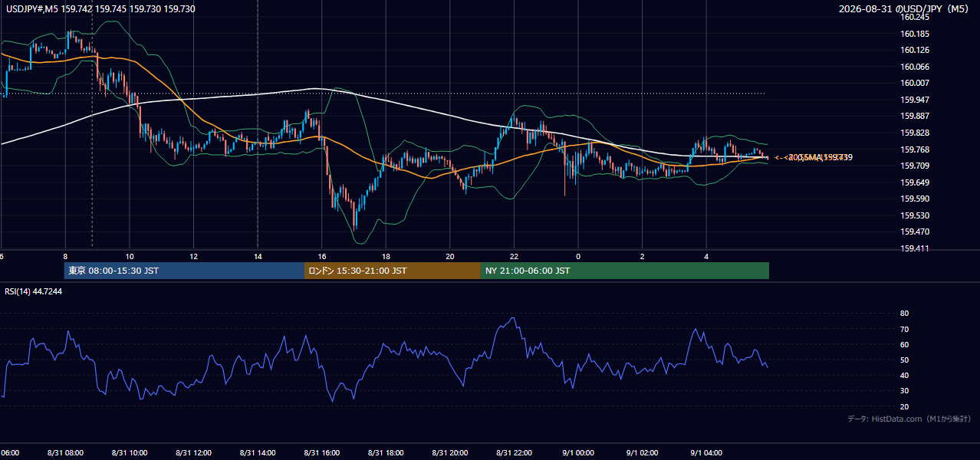Image resolution: width=980 pixels, height=460 pixels.
Task: Click the 9/1 02:00 bottom time label
Action: click(x=643, y=452)
